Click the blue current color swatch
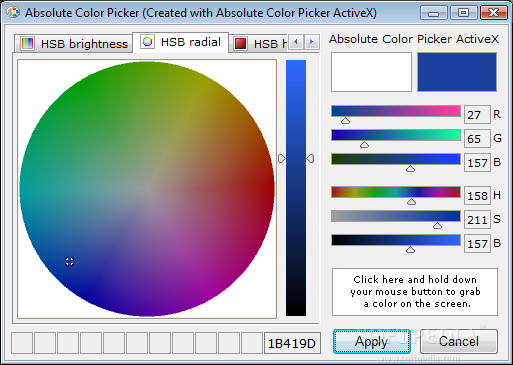 click(457, 72)
